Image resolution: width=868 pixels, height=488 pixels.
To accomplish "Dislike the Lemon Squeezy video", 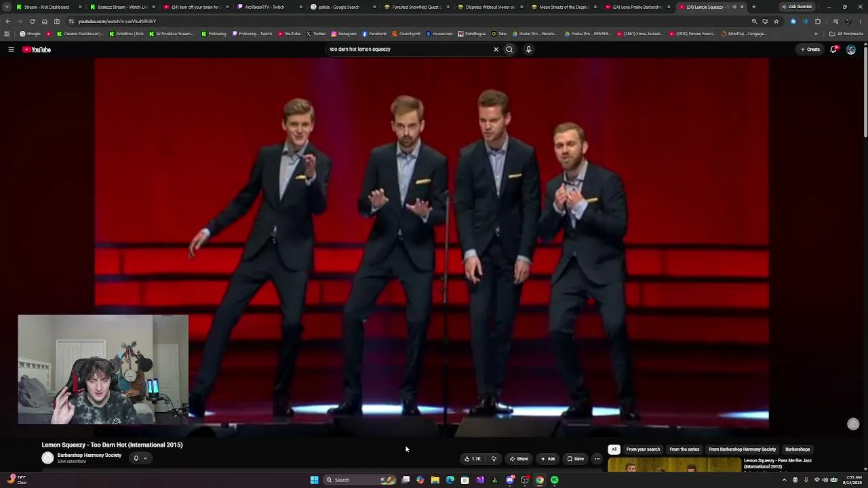I will pyautogui.click(x=494, y=459).
